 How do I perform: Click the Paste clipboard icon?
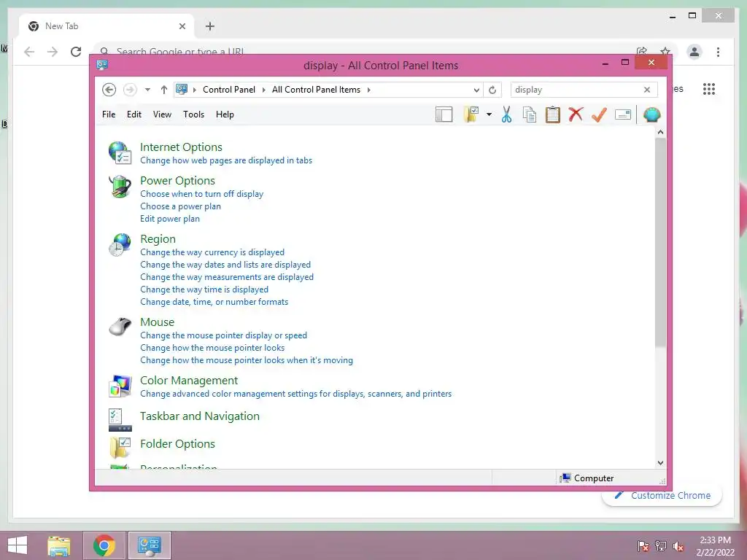(553, 114)
